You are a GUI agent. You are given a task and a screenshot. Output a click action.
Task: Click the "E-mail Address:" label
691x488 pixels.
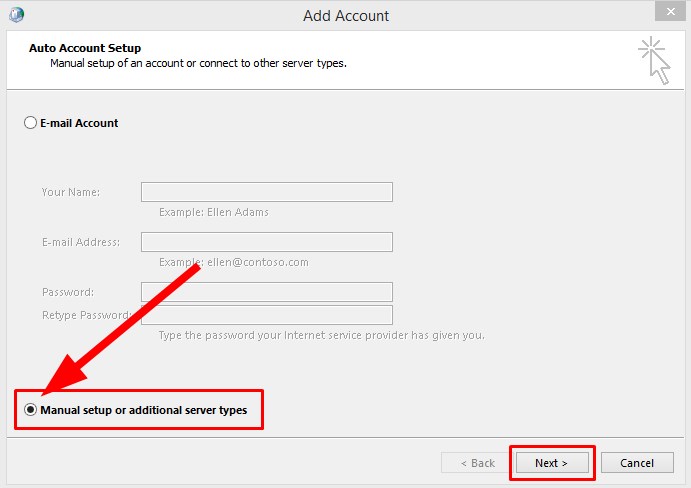[81, 242]
